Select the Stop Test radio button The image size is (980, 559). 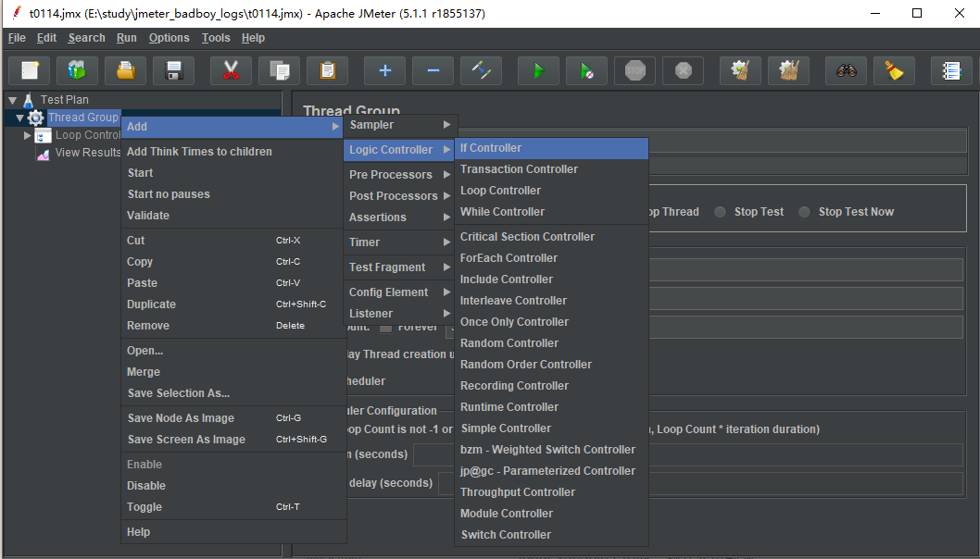click(x=721, y=212)
